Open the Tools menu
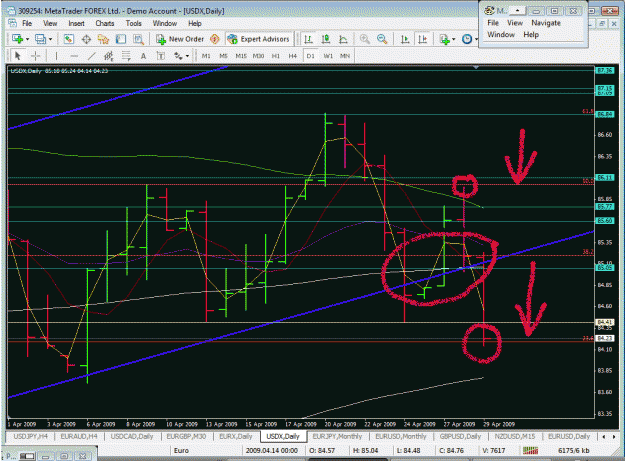The height and width of the screenshot is (461, 625). pyautogui.click(x=134, y=24)
